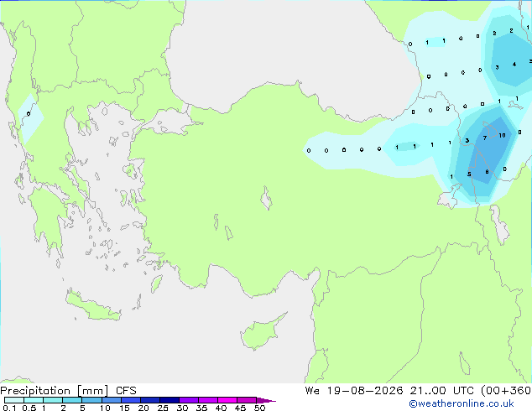Image resolution: width=532 pixels, height=411 pixels.
Task: Click the 0.1–0.5 mm palest legend swatch
Action: tap(14, 400)
